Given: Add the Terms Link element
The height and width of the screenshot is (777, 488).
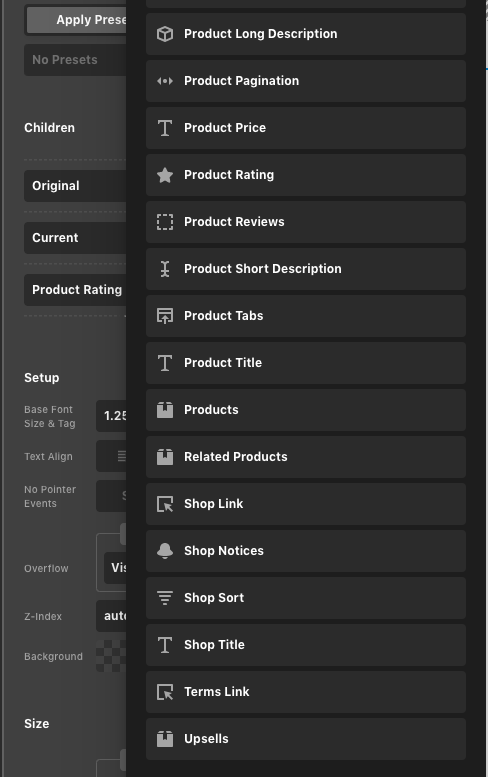Looking at the screenshot, I should coord(306,692).
